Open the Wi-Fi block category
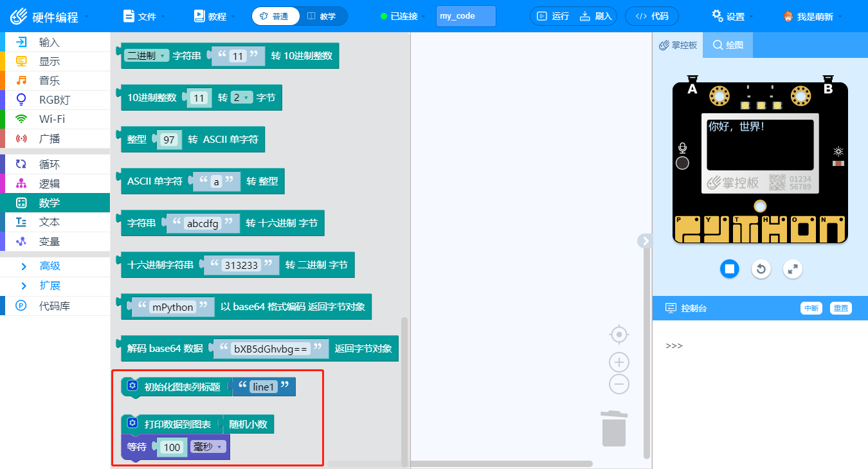Viewport: 868px width, 469px height. pyautogui.click(x=55, y=119)
